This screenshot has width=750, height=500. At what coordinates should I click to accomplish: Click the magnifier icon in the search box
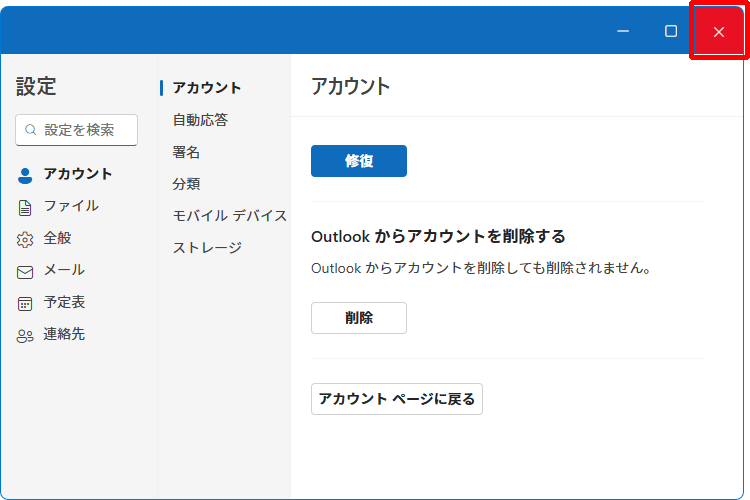[31, 130]
